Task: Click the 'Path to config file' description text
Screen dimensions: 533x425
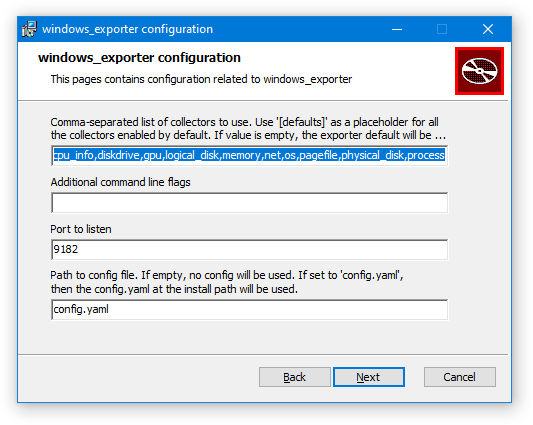Action: [227, 282]
